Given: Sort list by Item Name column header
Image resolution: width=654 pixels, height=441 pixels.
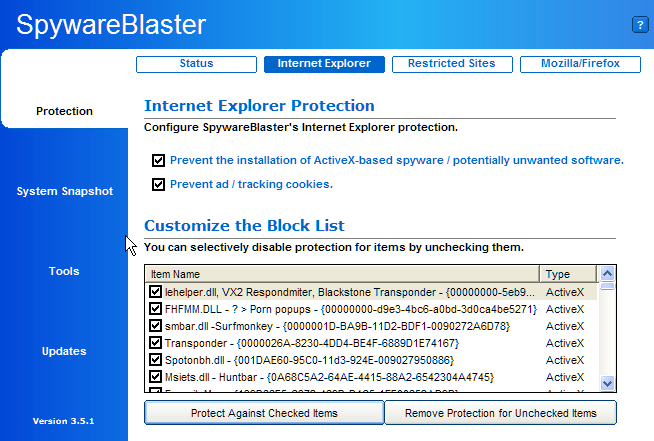Looking at the screenshot, I should click(342, 274).
